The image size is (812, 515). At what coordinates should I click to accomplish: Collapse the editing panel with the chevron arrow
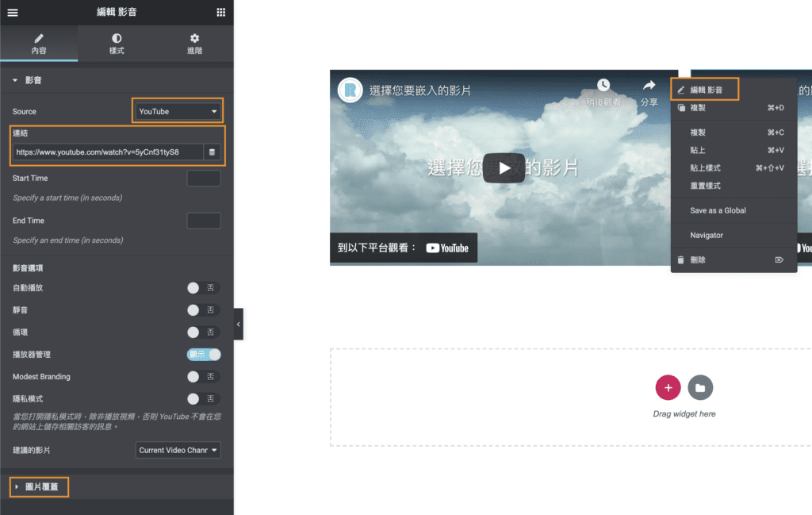tap(239, 324)
